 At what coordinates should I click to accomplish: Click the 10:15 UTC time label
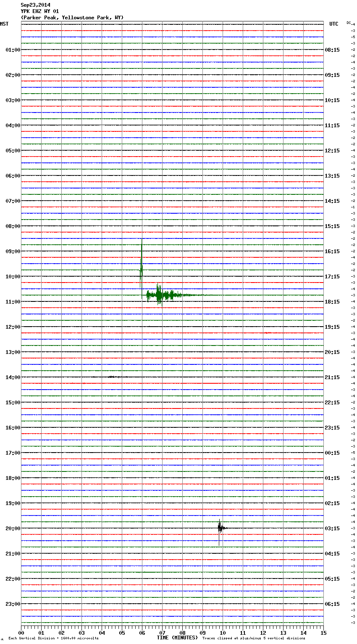[x=332, y=100]
